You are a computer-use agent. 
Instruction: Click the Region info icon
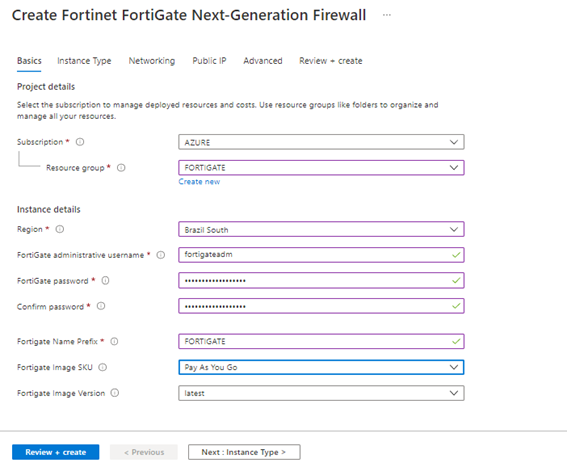point(60,229)
